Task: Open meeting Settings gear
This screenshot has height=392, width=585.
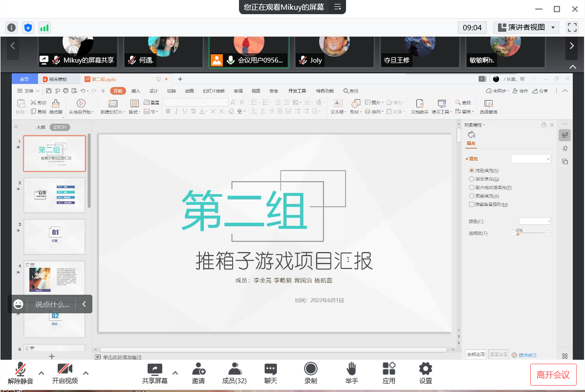Action: [425, 370]
